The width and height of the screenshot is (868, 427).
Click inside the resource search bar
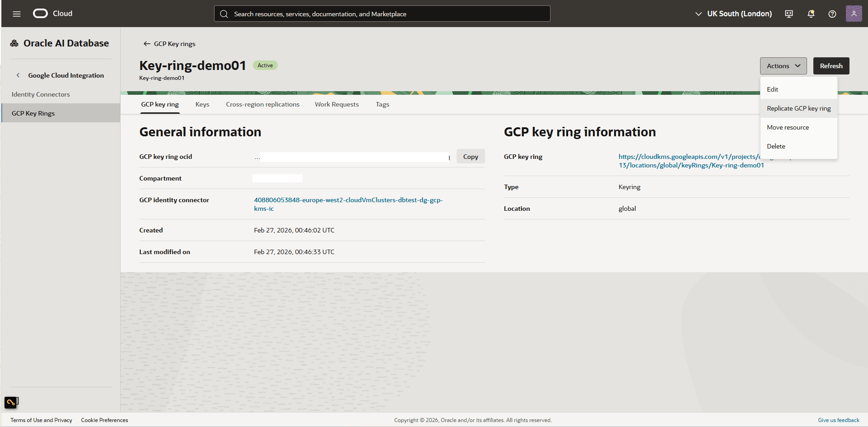382,14
